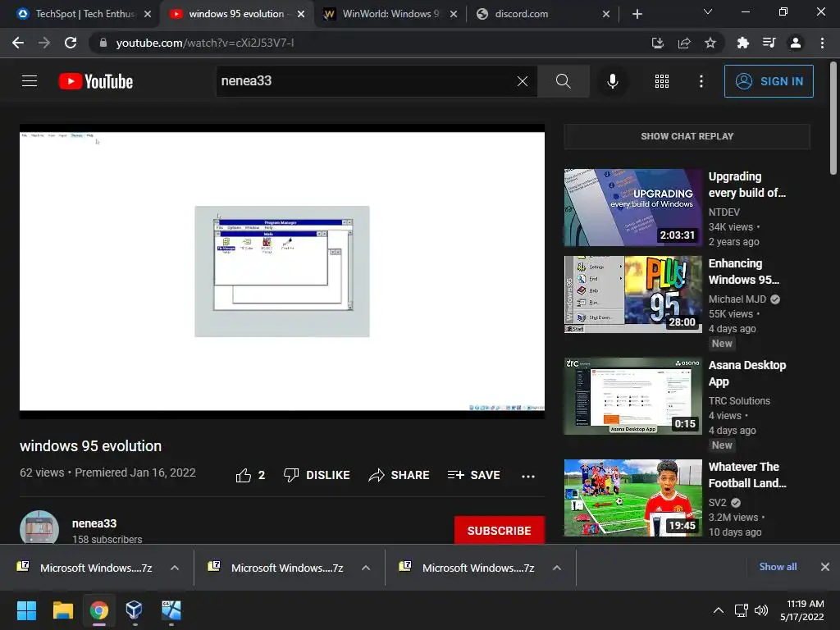Click the browser forward arrow

(44, 43)
